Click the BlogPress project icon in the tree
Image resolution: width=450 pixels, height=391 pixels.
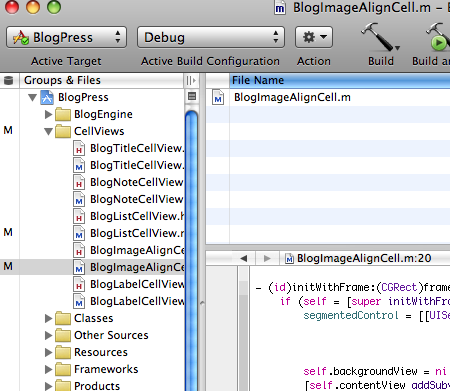point(47,97)
